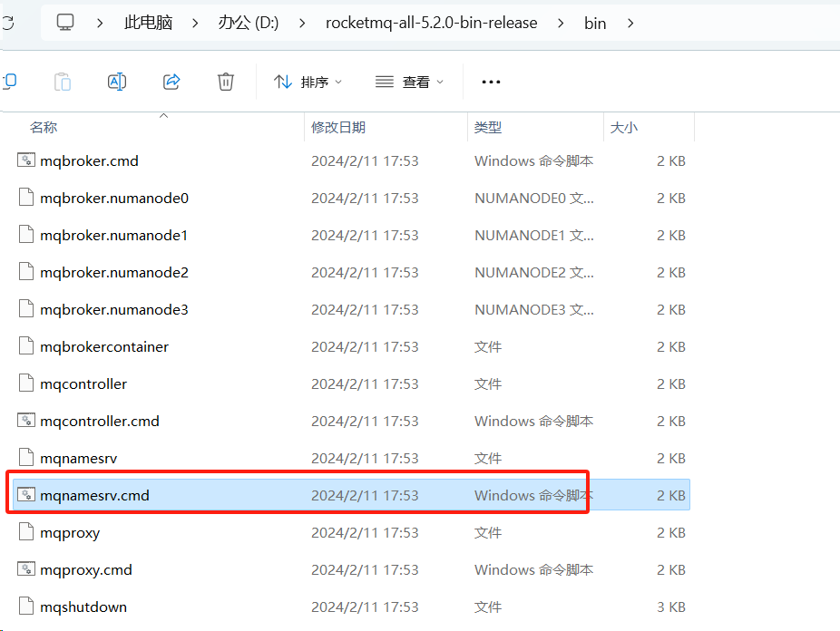840x631 pixels.
Task: Click the mqbroker.cmd file icon
Action: (x=26, y=160)
